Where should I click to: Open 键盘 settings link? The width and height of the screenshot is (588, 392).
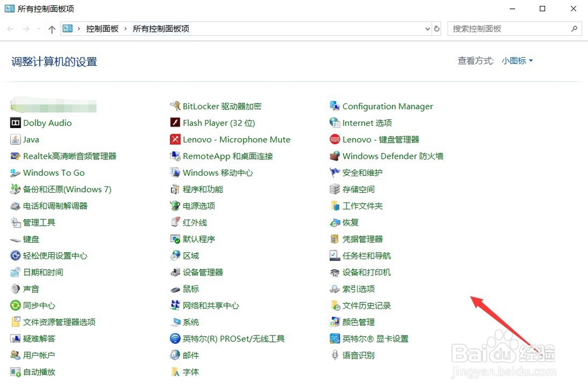31,239
